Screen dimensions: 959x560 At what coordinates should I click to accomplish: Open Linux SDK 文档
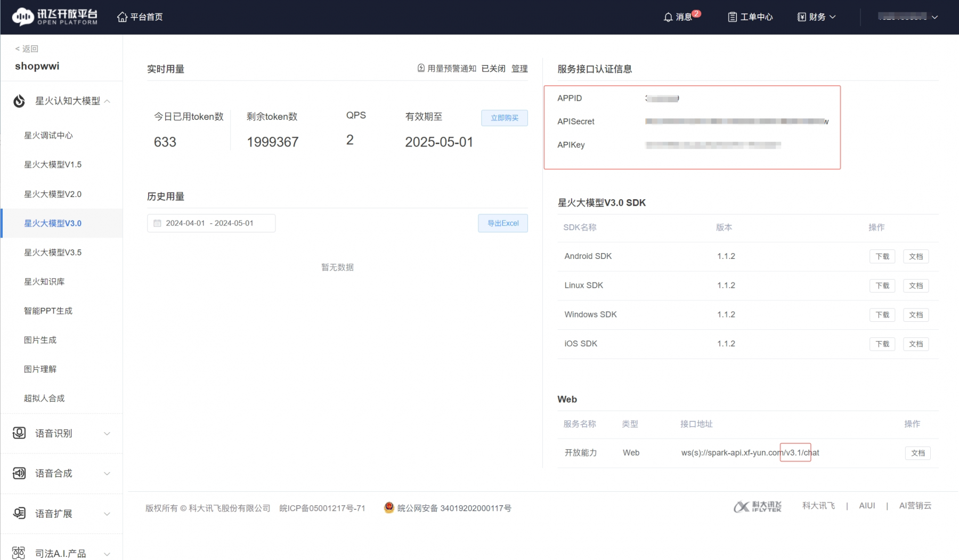(916, 286)
